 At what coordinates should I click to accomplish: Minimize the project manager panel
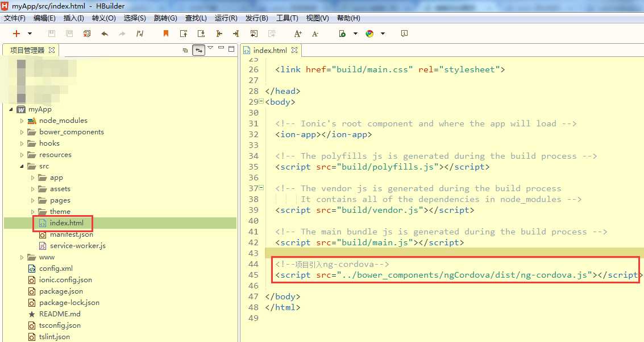point(221,48)
